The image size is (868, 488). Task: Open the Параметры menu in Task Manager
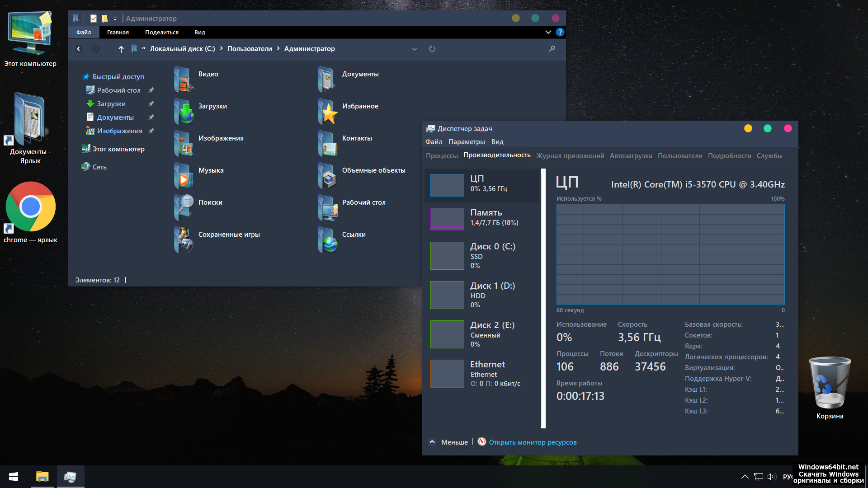467,142
